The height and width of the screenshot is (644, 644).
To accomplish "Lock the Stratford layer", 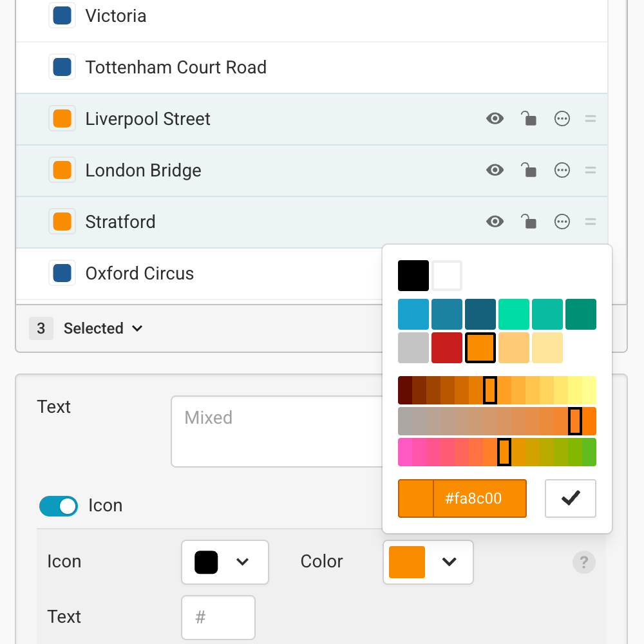I will click(529, 222).
